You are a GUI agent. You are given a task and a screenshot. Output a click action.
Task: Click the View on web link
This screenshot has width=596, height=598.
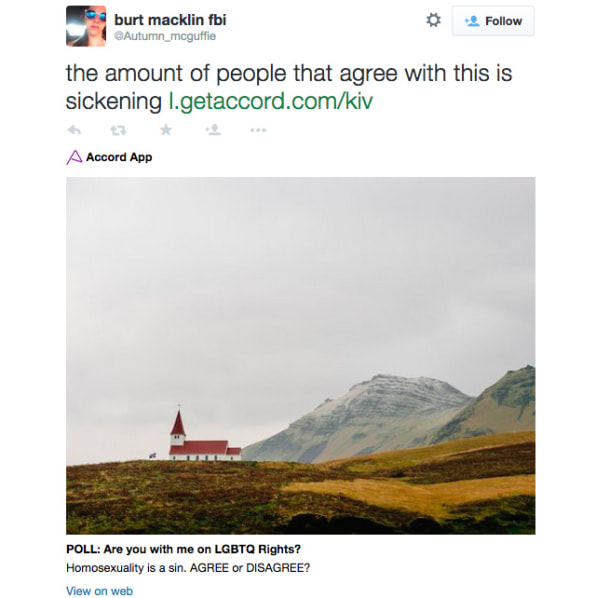point(100,591)
